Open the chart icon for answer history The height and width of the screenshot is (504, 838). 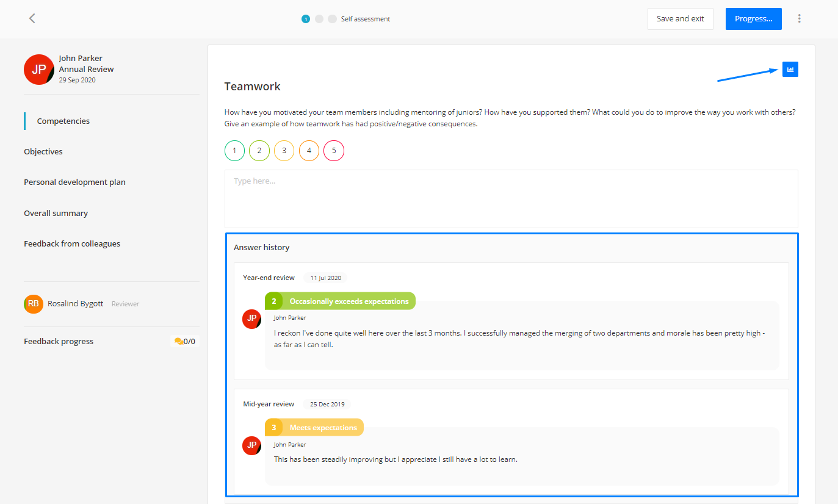point(790,70)
